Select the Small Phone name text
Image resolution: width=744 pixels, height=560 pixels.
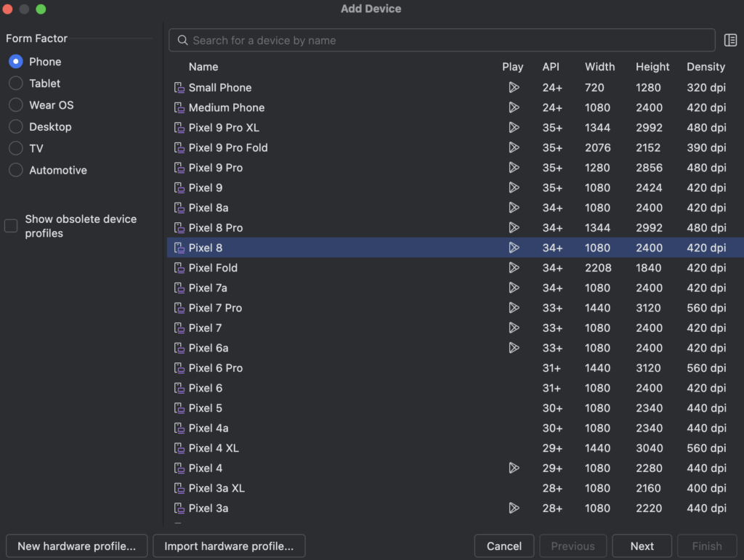pyautogui.click(x=220, y=88)
